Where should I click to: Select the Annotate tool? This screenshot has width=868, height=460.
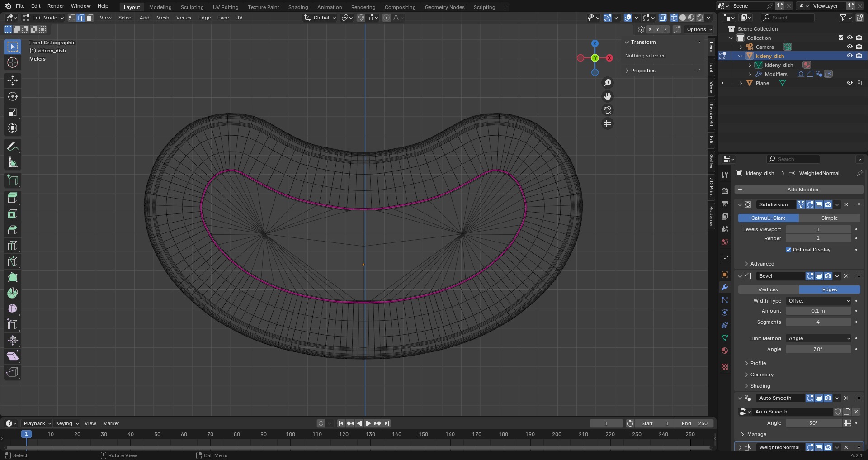pos(13,147)
